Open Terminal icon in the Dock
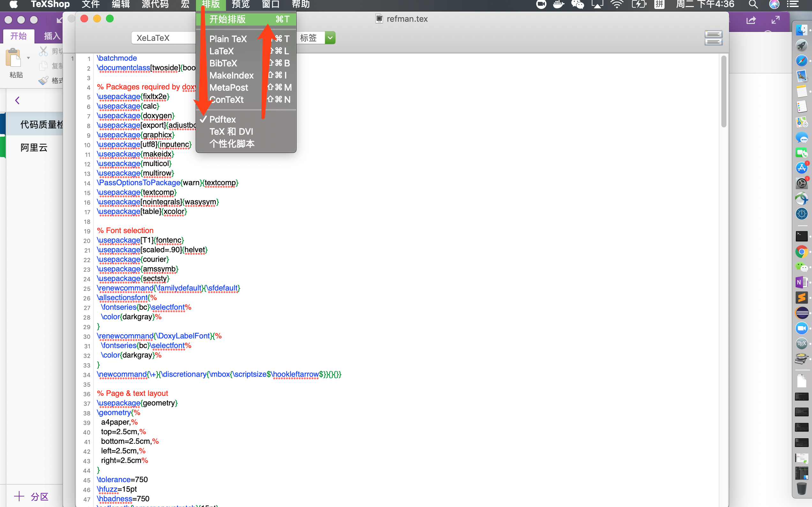 coord(801,236)
